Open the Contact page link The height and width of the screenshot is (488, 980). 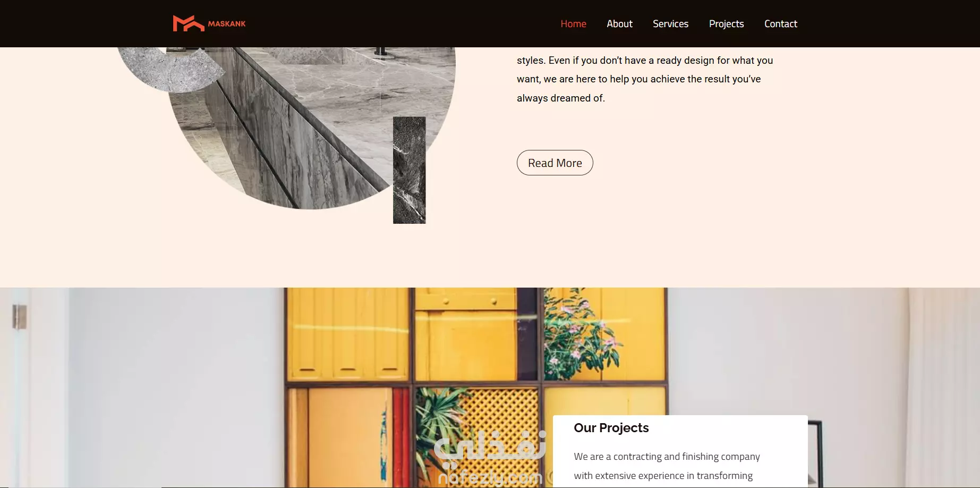click(780, 24)
